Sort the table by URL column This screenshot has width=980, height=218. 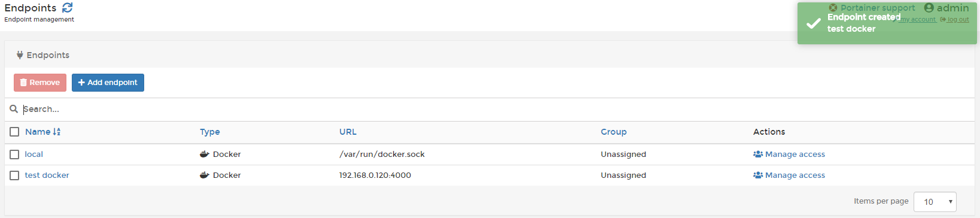click(348, 132)
